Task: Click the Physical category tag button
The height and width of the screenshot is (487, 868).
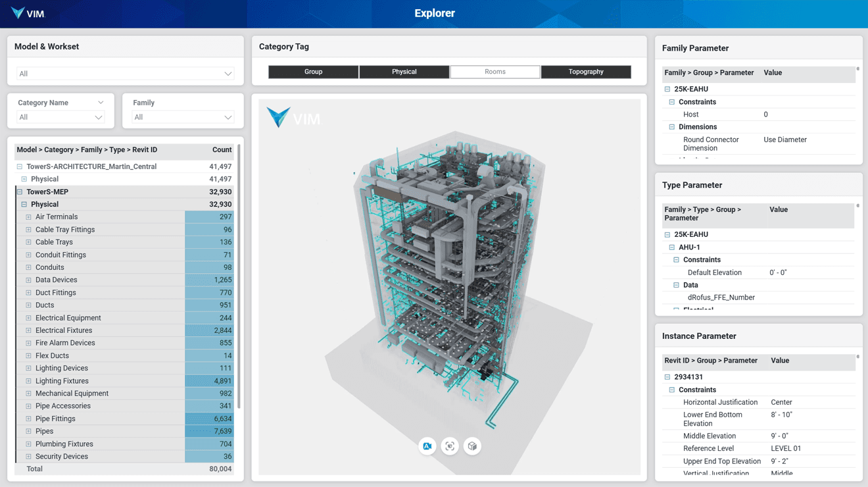Action: coord(404,72)
